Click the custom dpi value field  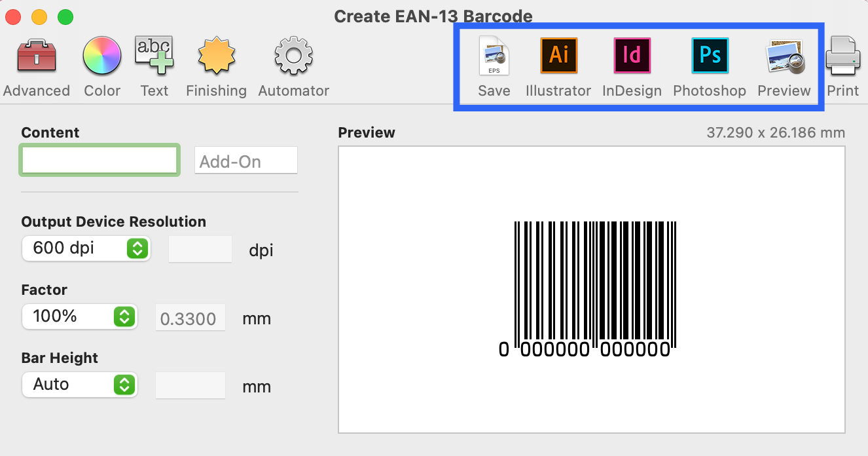[x=200, y=249]
